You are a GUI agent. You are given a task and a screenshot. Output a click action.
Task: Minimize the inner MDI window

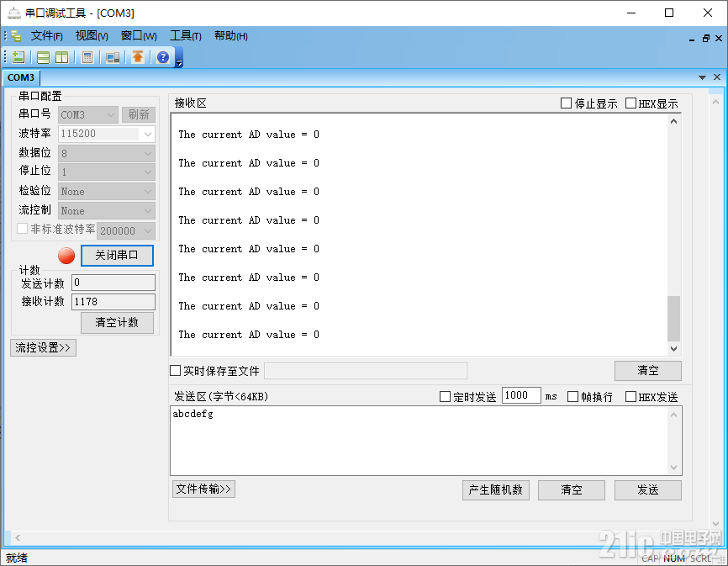click(x=692, y=39)
